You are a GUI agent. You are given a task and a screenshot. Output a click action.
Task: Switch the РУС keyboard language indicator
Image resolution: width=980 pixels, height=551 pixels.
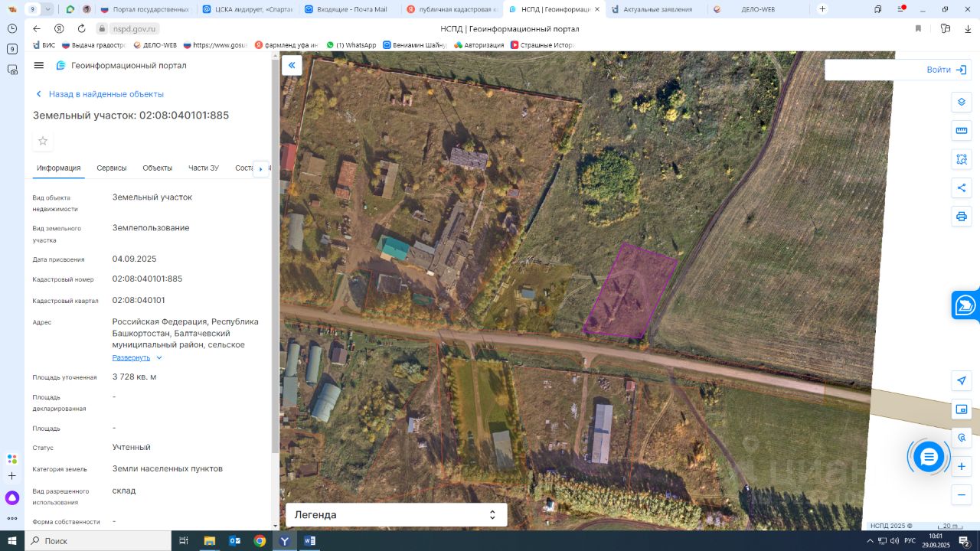(910, 541)
